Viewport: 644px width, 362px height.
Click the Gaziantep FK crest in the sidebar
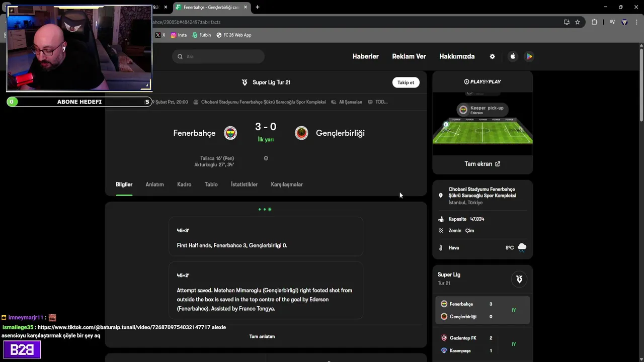(444, 338)
